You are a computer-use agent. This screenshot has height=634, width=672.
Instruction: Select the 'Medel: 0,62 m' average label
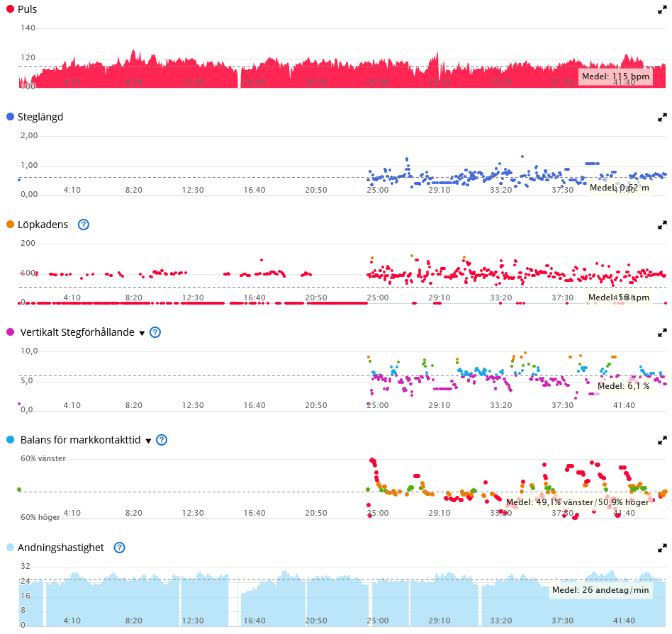[x=620, y=188]
